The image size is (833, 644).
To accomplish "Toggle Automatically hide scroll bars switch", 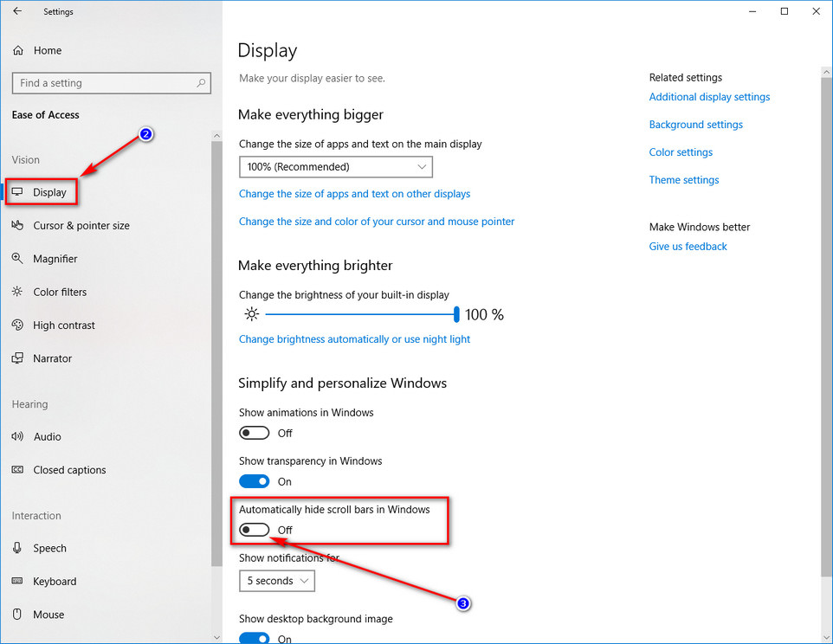I will click(x=254, y=530).
